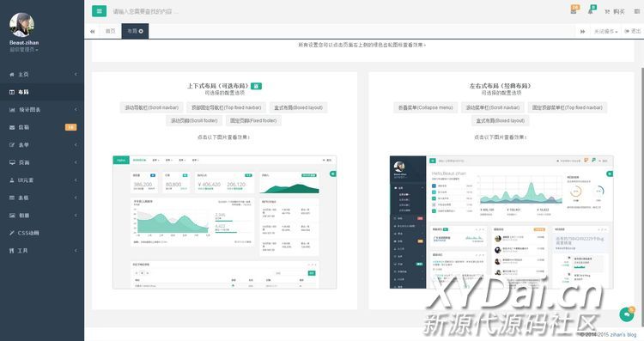Open the 超级管理员 user dropdown
Viewport: 644px width, 341px height.
24,50
